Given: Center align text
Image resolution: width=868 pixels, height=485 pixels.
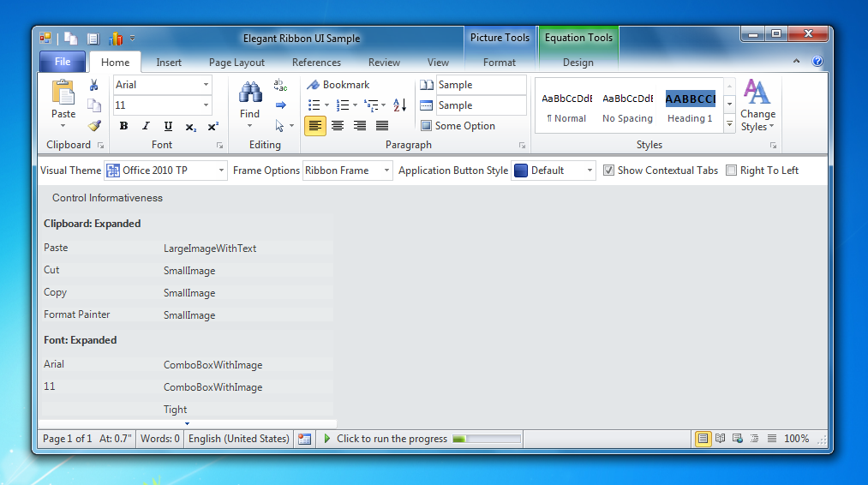Looking at the screenshot, I should (338, 126).
